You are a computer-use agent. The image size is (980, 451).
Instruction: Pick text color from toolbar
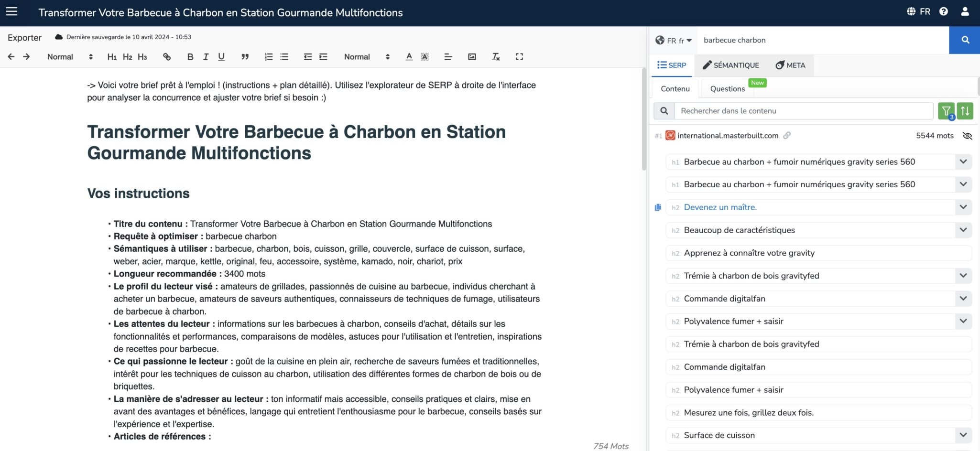[409, 57]
